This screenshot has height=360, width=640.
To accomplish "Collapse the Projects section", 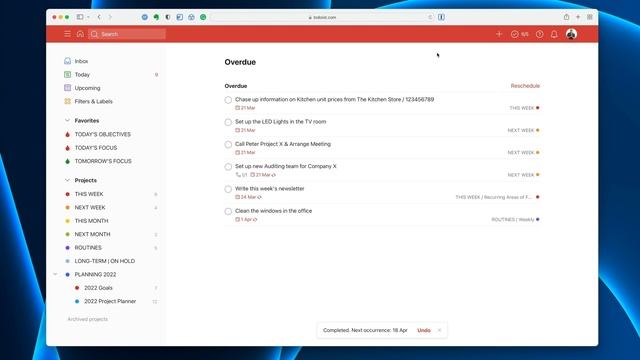I will [x=67, y=180].
